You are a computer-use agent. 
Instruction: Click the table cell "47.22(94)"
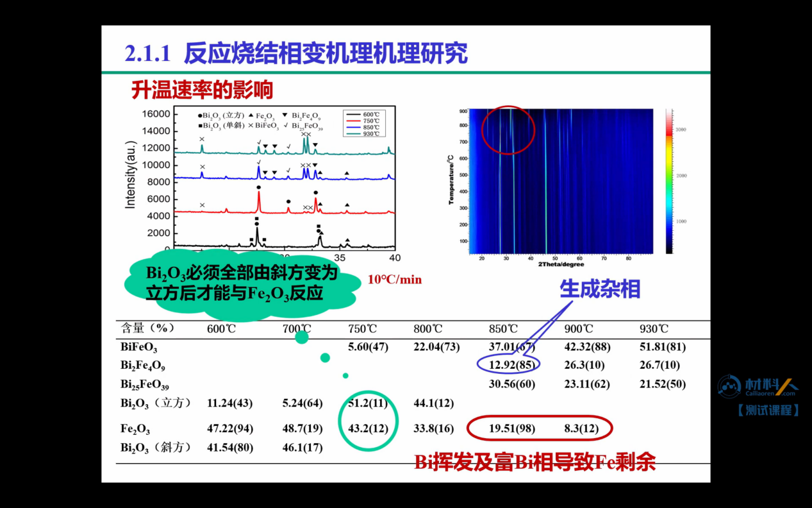click(230, 428)
